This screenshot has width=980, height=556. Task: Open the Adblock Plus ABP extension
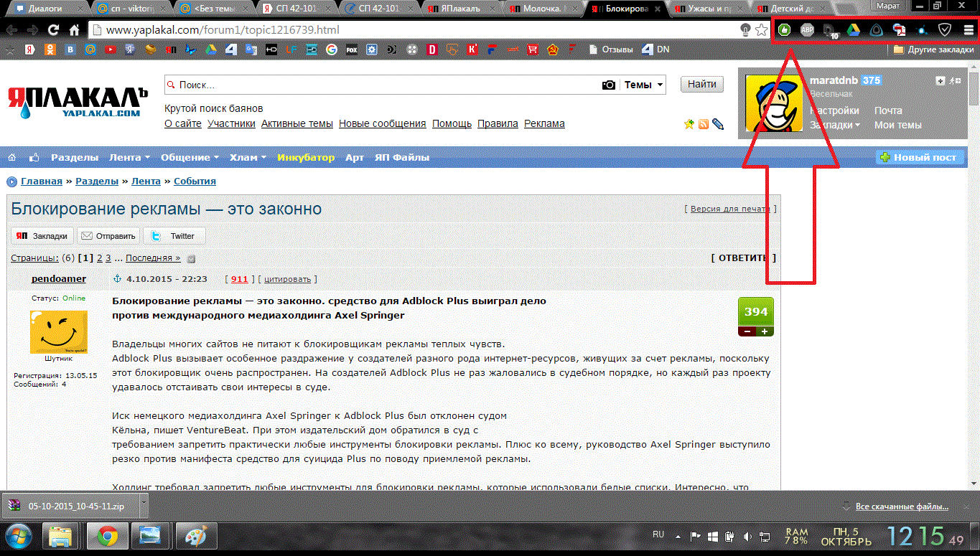pyautogui.click(x=807, y=30)
